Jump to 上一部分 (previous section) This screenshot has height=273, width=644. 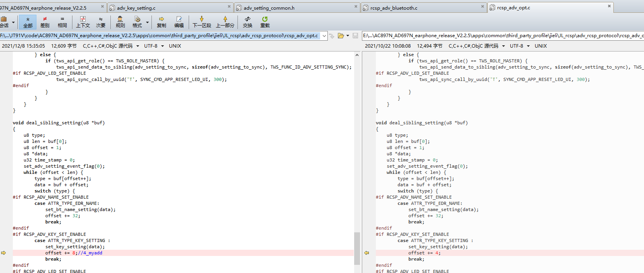coord(225,22)
